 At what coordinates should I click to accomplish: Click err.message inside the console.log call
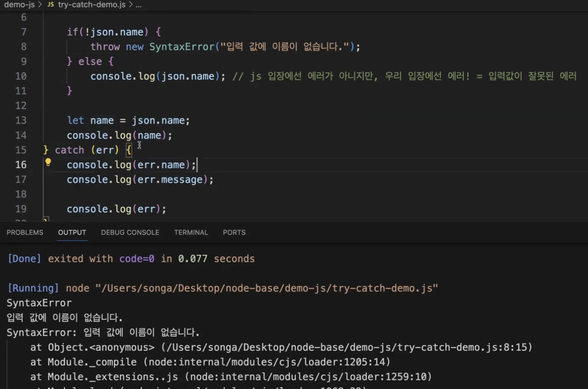[170, 180]
